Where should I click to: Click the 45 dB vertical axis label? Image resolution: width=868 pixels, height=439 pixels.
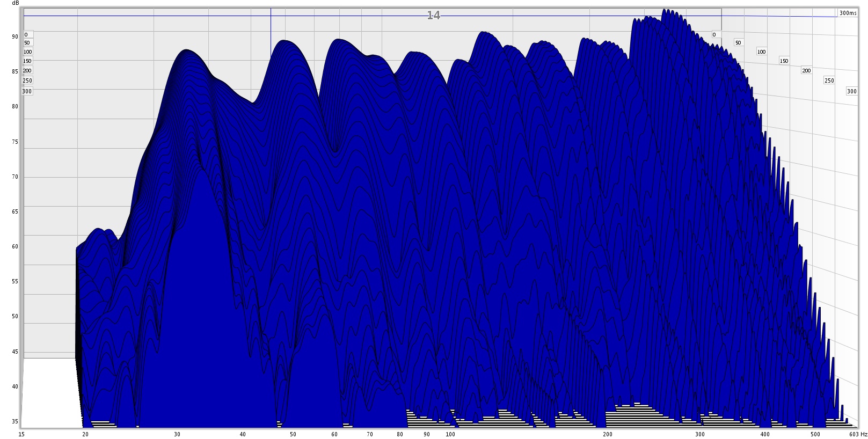click(x=15, y=352)
